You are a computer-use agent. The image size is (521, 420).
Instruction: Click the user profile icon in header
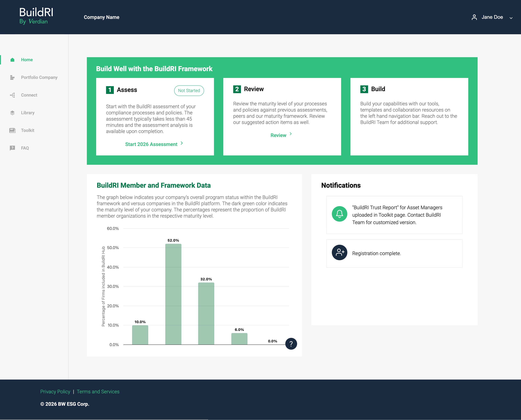pos(474,17)
